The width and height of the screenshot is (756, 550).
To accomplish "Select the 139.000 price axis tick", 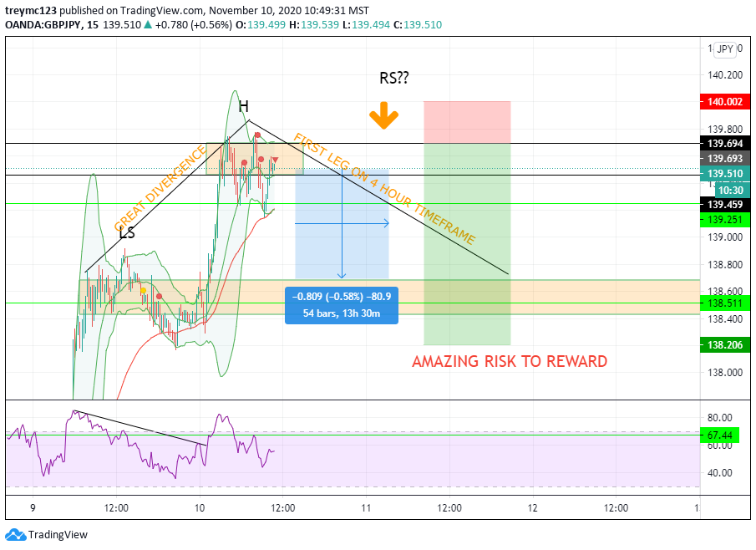I will [x=724, y=237].
